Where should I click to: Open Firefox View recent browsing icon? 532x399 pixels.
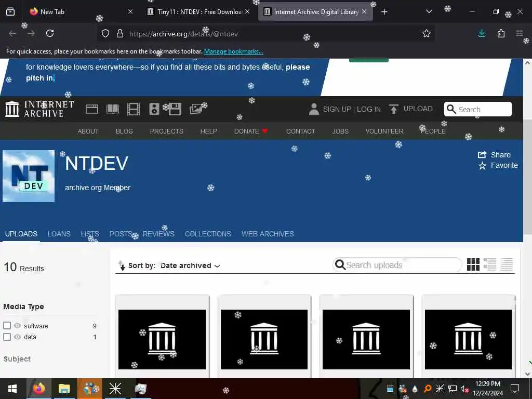click(x=10, y=12)
